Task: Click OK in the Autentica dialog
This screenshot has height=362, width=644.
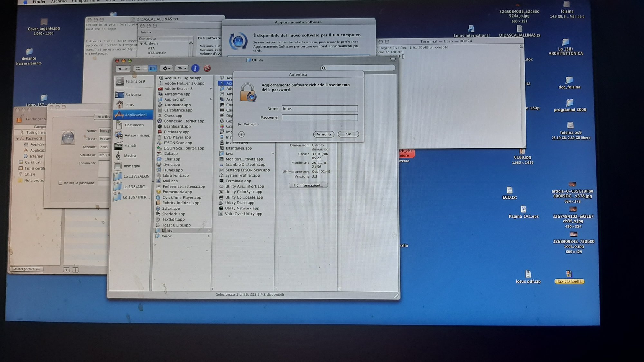Action: pos(348,134)
